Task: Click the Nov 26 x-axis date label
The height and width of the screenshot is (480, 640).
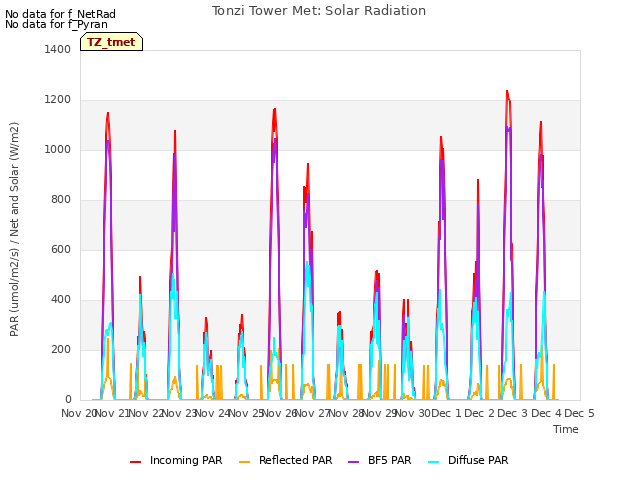Action: click(280, 413)
